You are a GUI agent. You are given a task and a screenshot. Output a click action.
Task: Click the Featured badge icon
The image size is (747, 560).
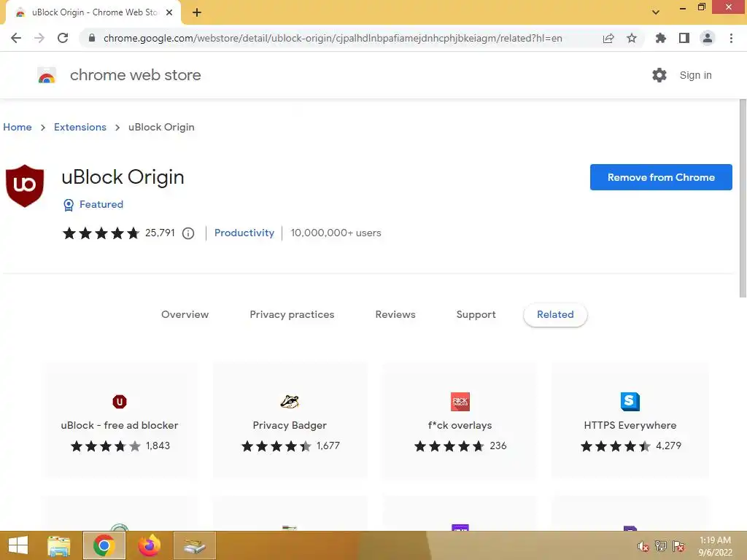click(x=69, y=205)
